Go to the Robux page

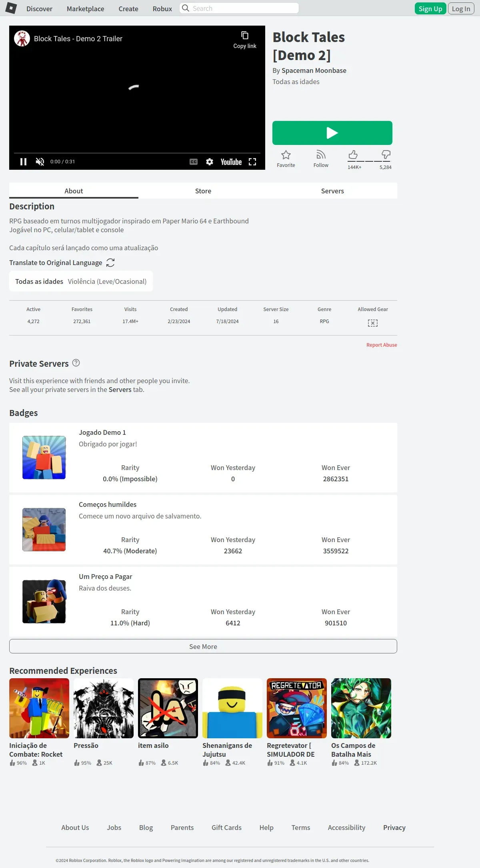click(x=162, y=8)
